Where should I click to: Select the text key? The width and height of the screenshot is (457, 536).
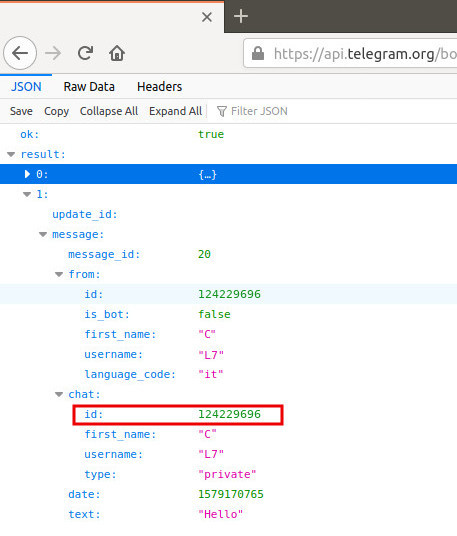point(84,514)
